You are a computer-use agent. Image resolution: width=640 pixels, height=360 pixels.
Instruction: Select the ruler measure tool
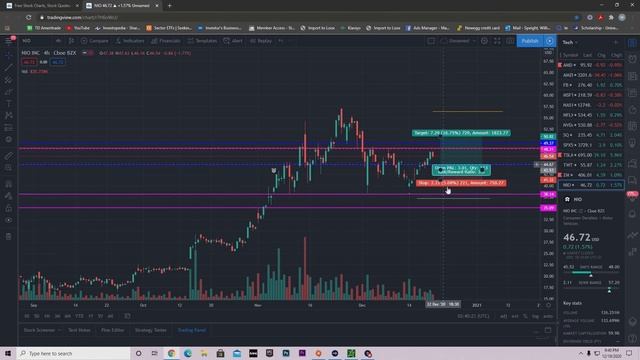tap(8, 156)
